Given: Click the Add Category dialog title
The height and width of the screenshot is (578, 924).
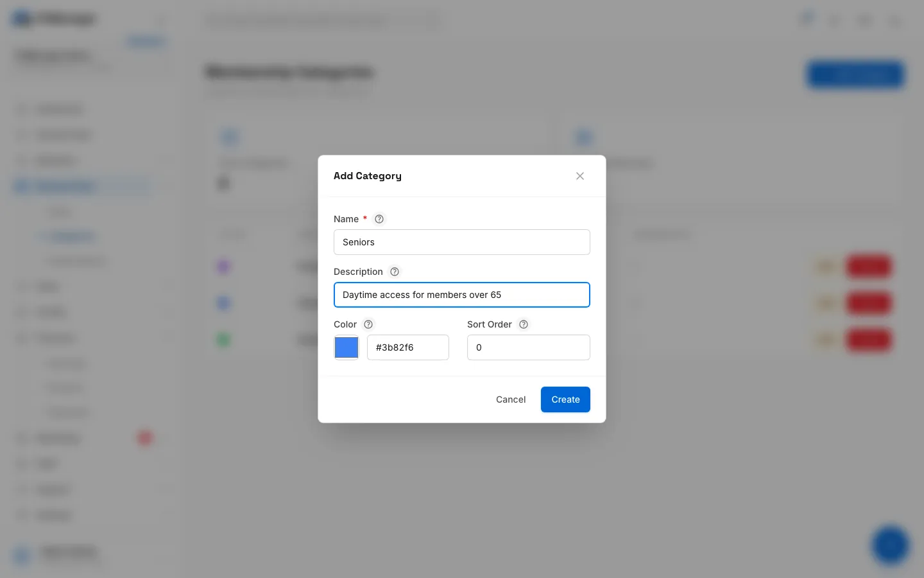Looking at the screenshot, I should coord(368,176).
